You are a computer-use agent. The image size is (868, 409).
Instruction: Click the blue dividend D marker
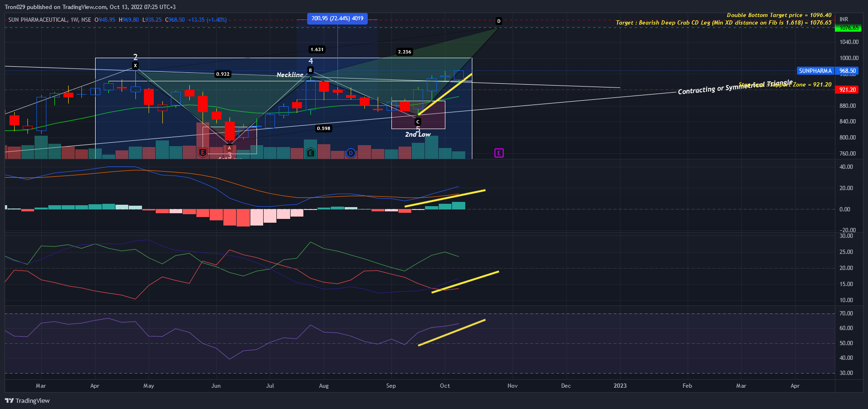[x=351, y=153]
